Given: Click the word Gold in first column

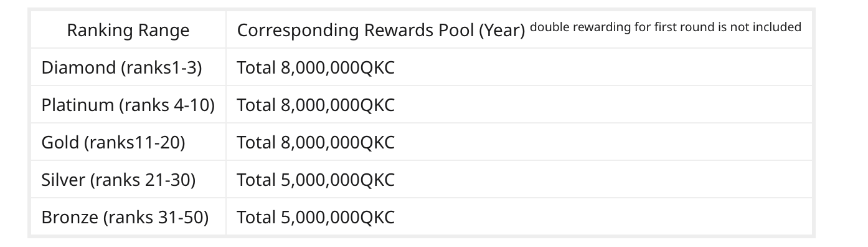Looking at the screenshot, I should coord(60,142).
